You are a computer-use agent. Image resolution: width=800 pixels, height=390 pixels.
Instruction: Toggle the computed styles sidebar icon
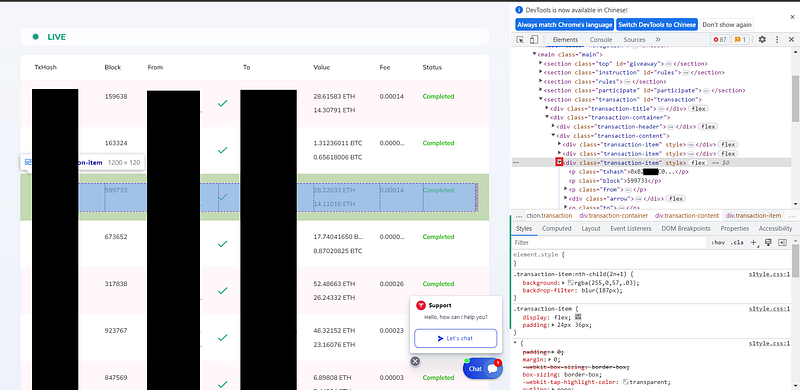point(782,243)
